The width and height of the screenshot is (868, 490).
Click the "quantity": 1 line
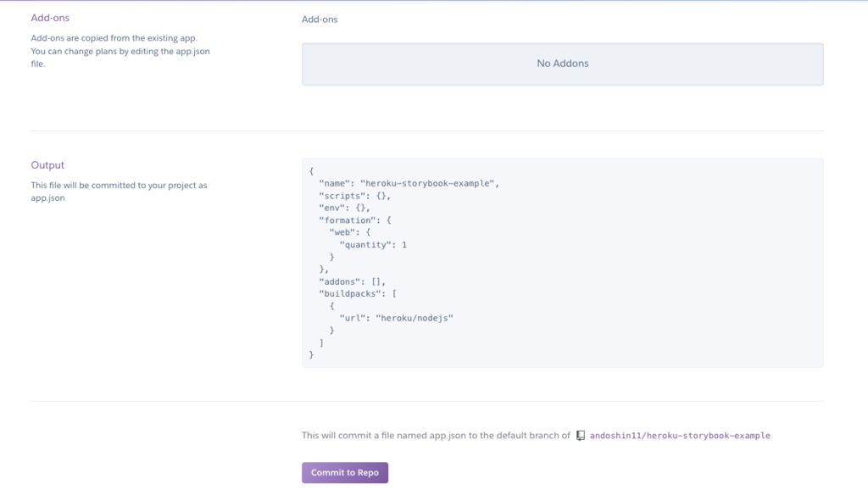click(373, 245)
